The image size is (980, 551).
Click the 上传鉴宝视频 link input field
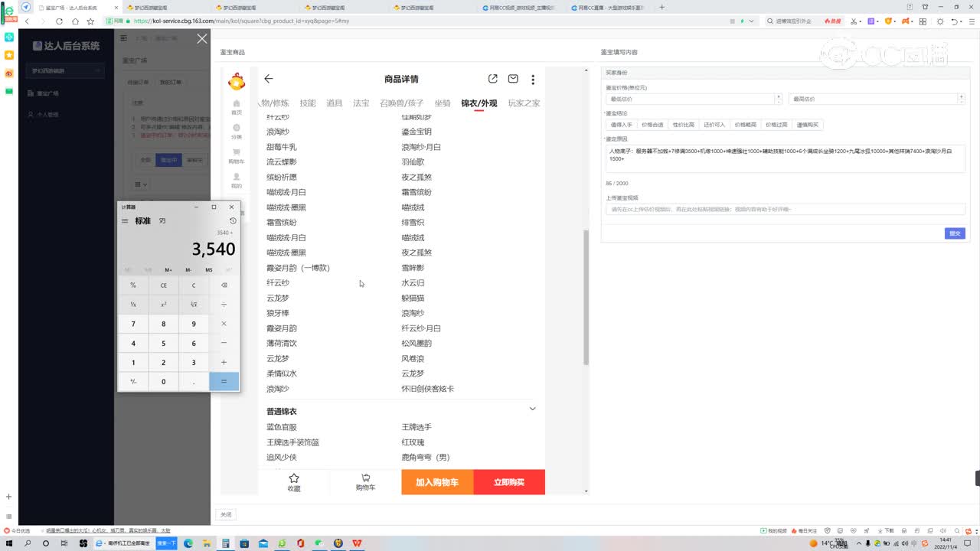click(x=785, y=209)
